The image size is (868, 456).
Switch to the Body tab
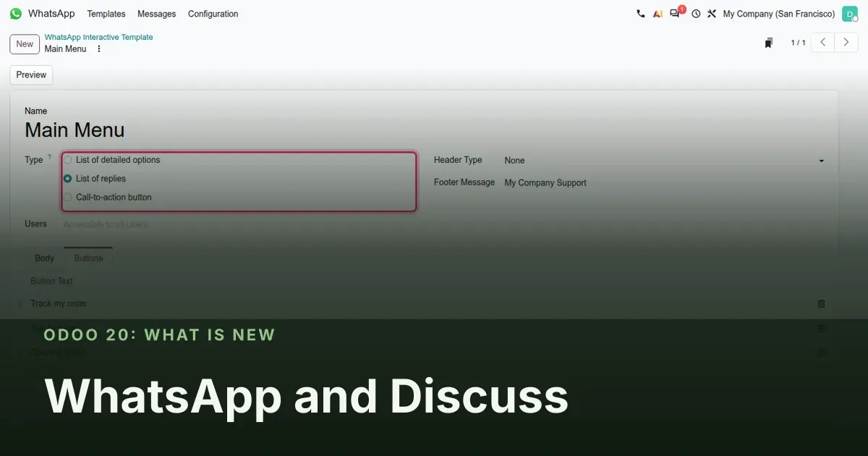coord(45,258)
